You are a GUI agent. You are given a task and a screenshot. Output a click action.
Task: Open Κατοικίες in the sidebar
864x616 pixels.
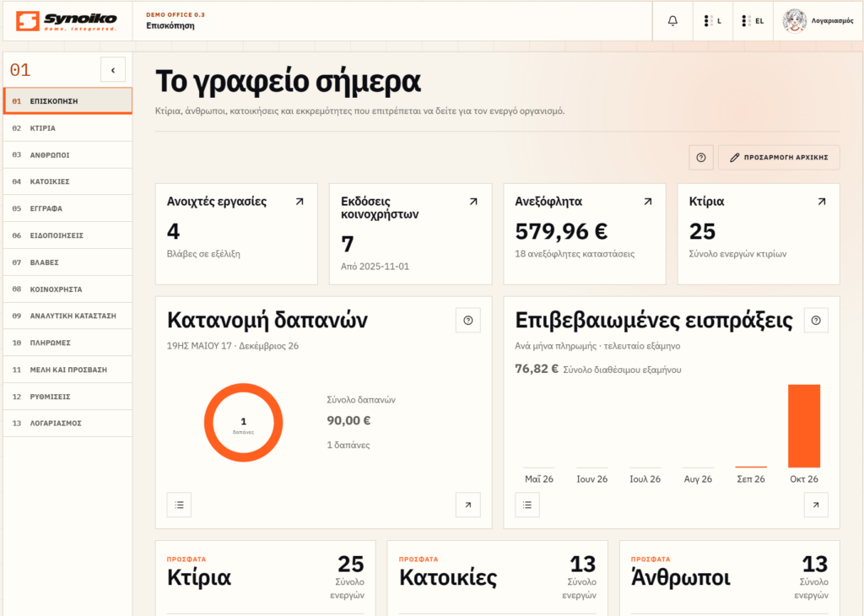[x=67, y=181]
